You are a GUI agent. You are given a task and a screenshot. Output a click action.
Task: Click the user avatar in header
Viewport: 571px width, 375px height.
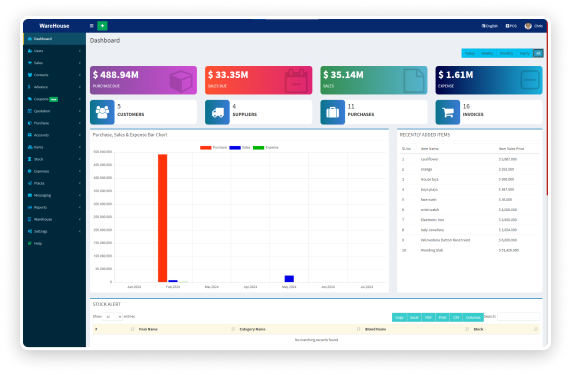tap(528, 26)
